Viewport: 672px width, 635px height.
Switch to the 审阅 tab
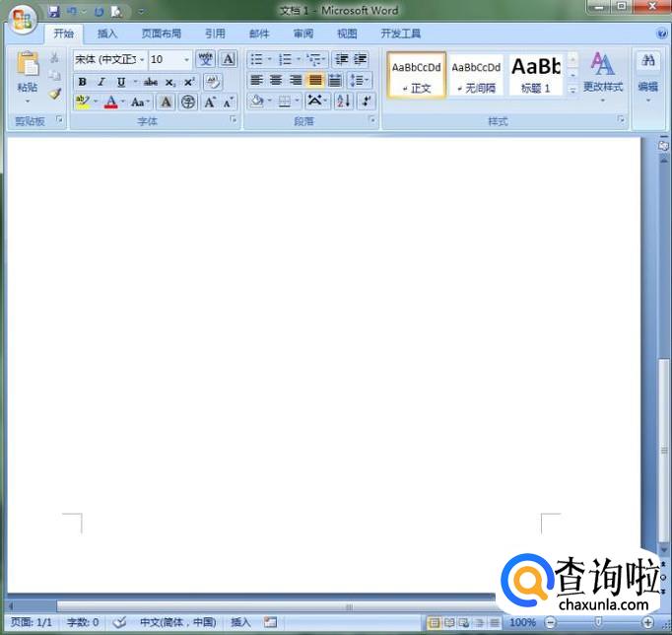coord(303,34)
